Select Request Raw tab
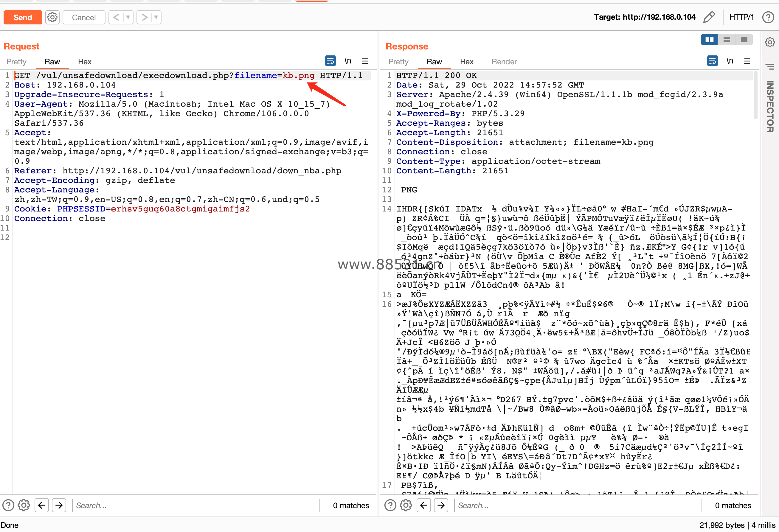779x532 pixels. click(52, 62)
